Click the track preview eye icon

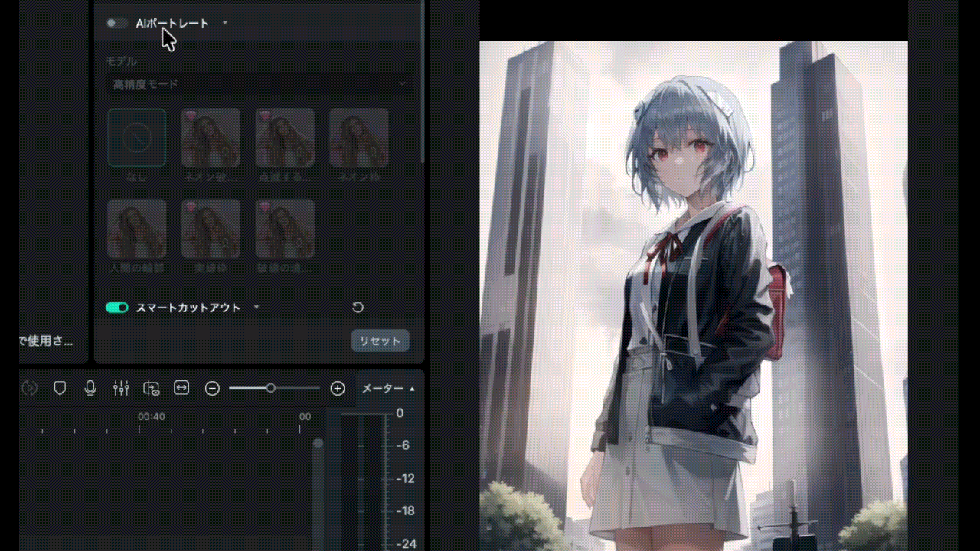152,388
